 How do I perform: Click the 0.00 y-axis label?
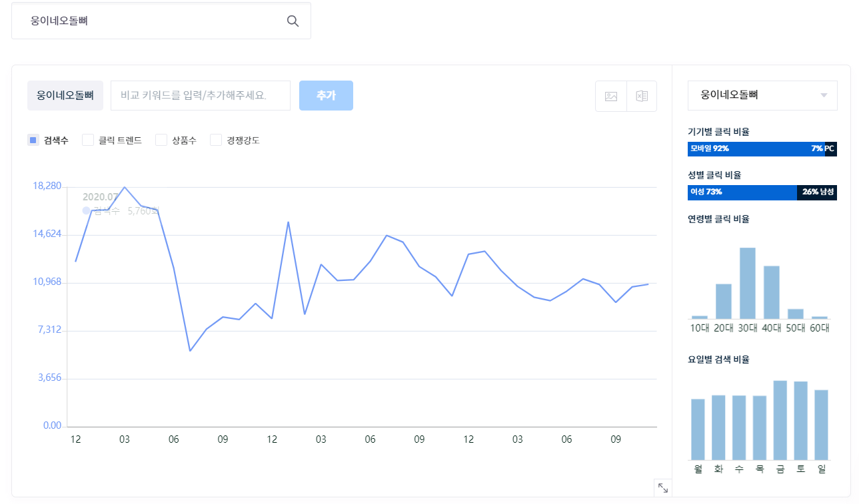click(x=52, y=425)
